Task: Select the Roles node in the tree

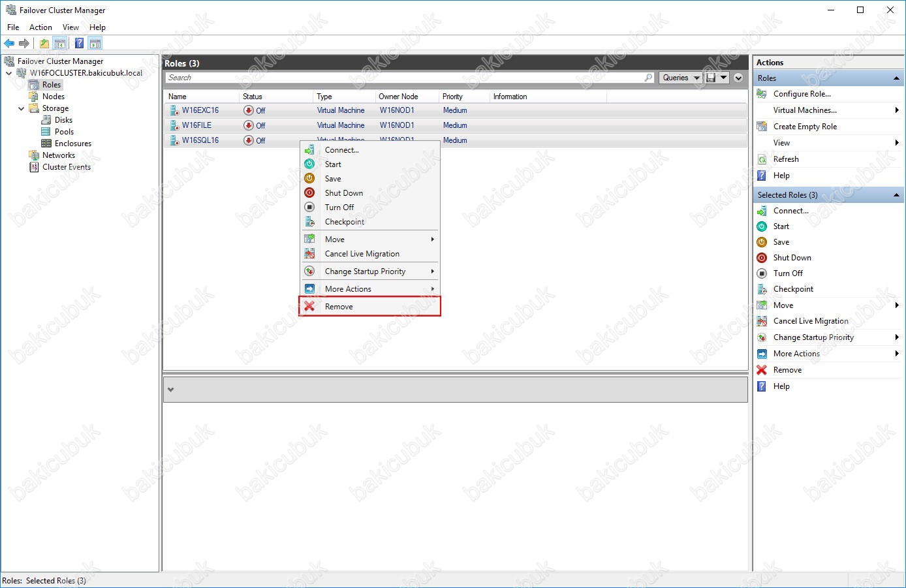Action: click(52, 85)
